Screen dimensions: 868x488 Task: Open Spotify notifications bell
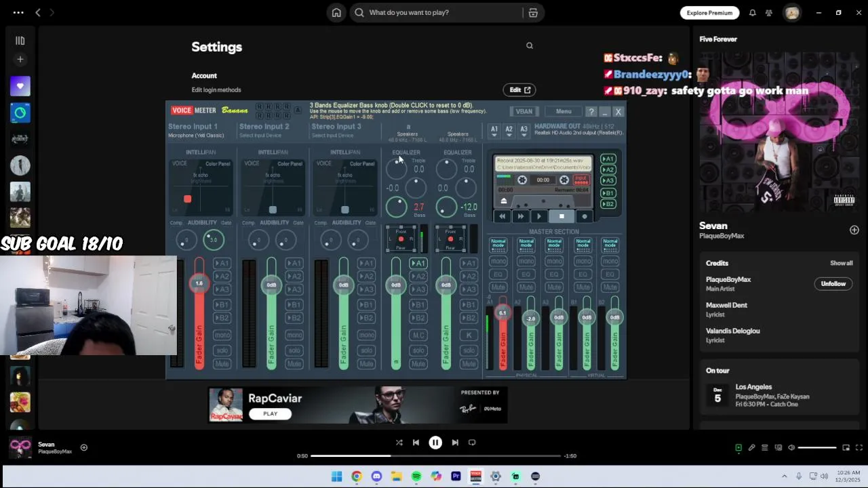[752, 12]
